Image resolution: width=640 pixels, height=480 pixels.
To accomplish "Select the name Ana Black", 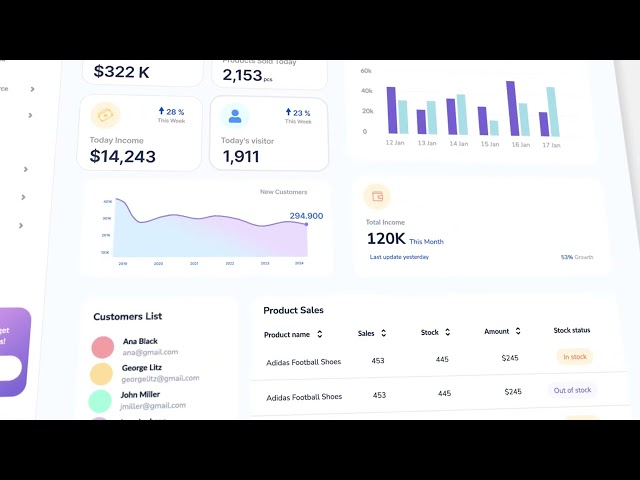I will [140, 341].
